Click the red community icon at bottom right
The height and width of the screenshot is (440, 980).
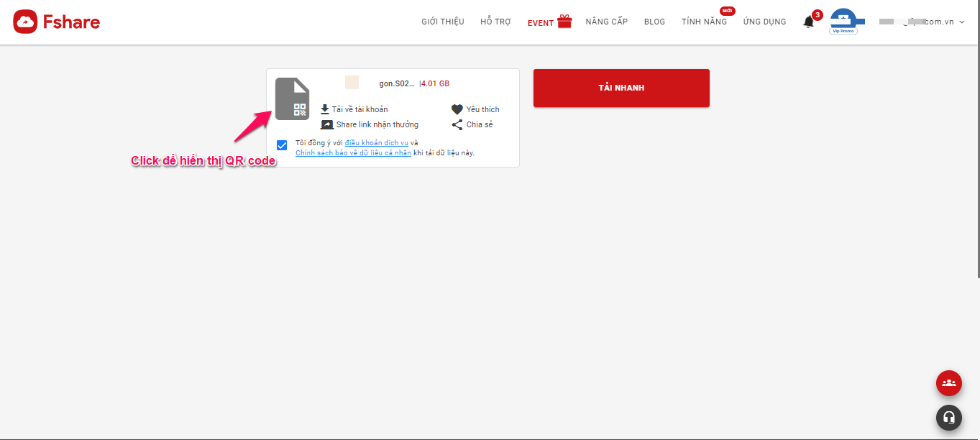pos(948,383)
